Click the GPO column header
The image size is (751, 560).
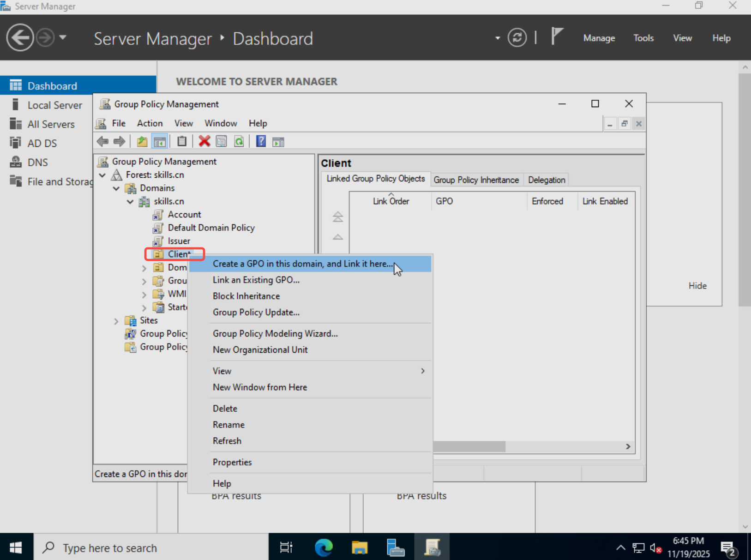pos(479,201)
